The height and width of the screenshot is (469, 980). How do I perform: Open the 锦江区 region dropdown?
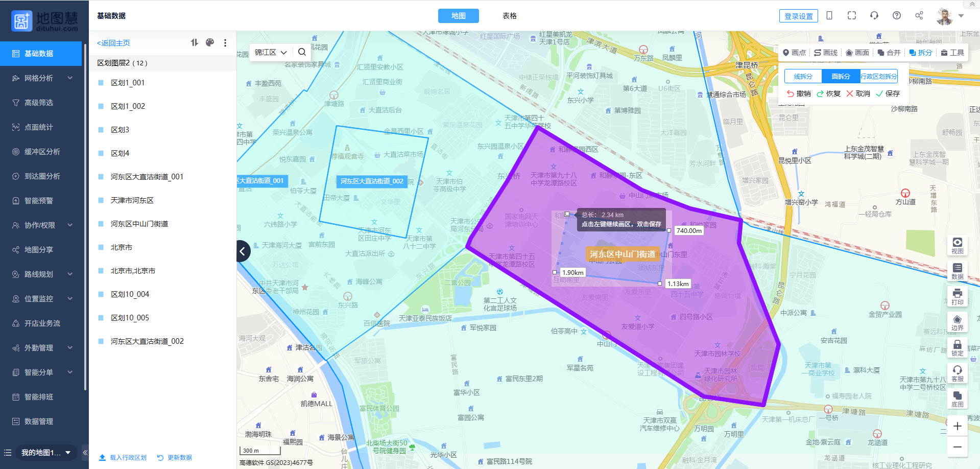tap(271, 52)
